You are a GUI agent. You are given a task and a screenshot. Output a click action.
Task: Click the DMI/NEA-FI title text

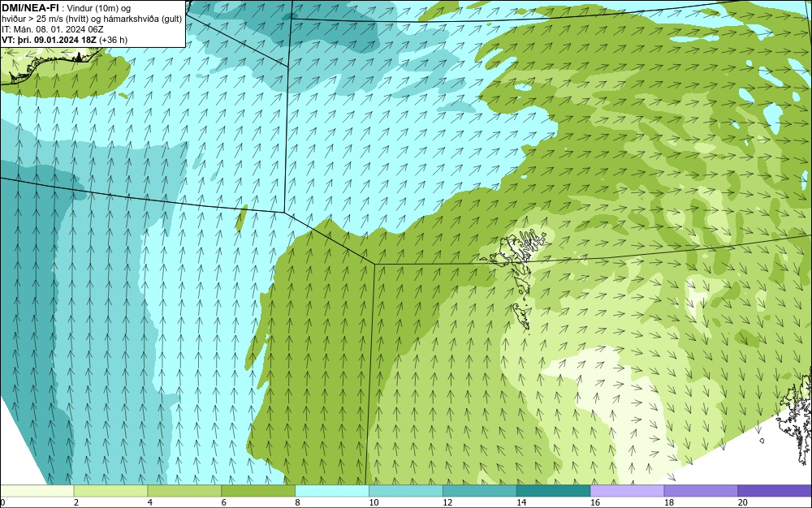point(30,8)
